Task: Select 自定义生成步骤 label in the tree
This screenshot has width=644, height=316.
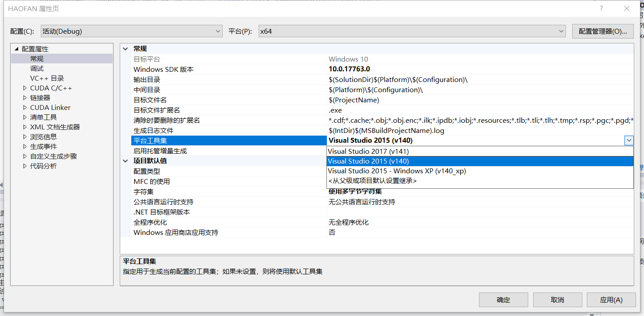Action: pos(54,156)
